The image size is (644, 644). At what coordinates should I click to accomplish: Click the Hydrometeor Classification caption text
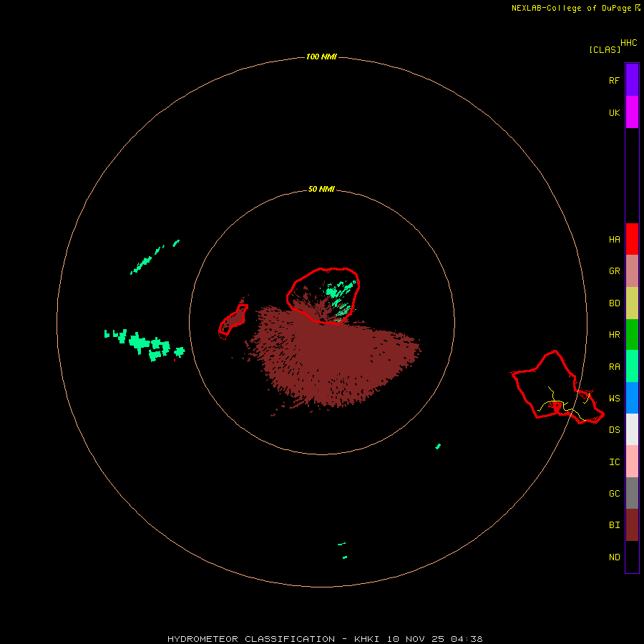click(325, 639)
